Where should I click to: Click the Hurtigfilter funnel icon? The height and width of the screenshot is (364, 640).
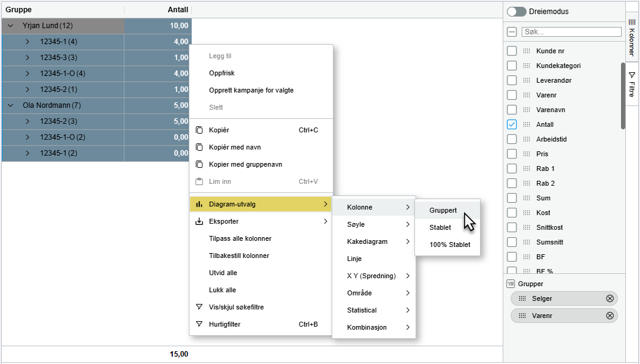[199, 324]
